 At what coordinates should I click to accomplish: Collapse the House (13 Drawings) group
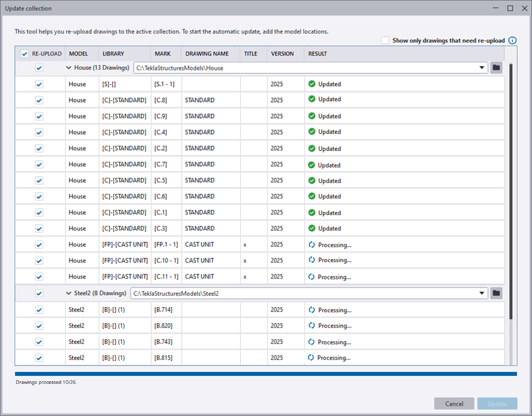click(x=68, y=68)
